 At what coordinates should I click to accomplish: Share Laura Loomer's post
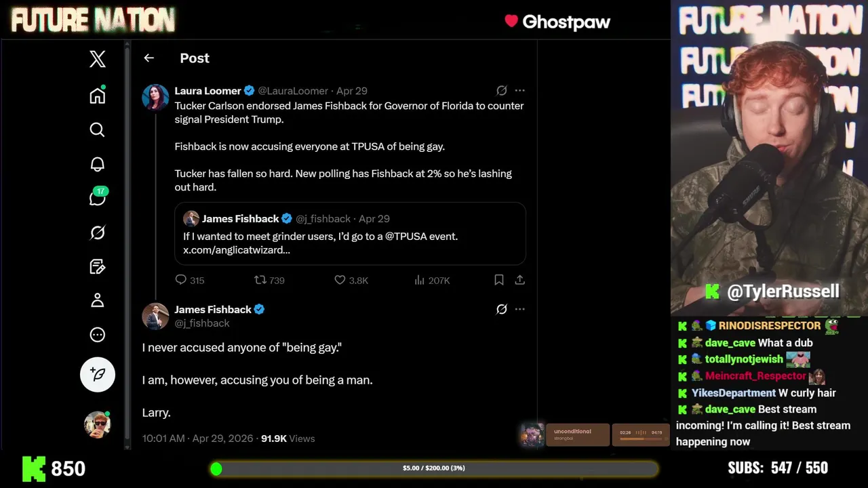(x=520, y=280)
